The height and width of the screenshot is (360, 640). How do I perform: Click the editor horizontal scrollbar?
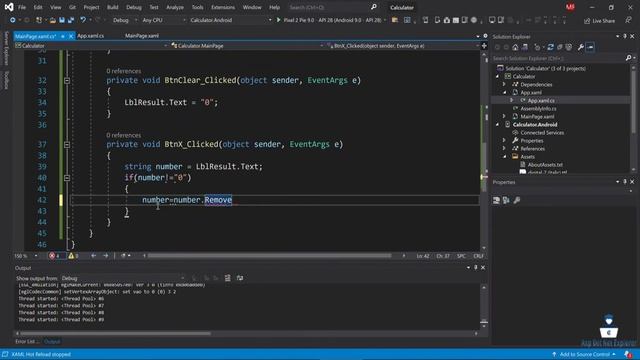tap(269, 256)
